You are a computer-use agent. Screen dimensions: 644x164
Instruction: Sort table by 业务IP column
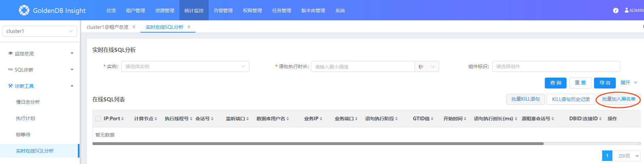coord(321,119)
